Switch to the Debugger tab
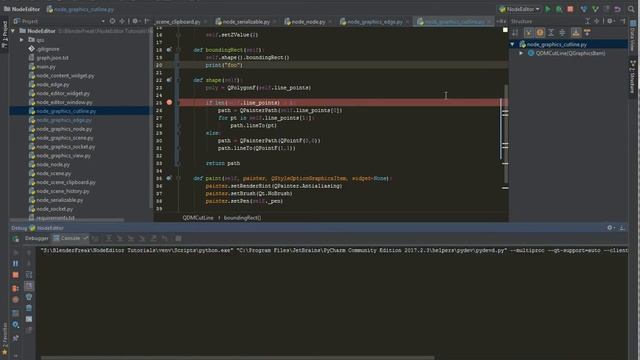 (x=36, y=238)
